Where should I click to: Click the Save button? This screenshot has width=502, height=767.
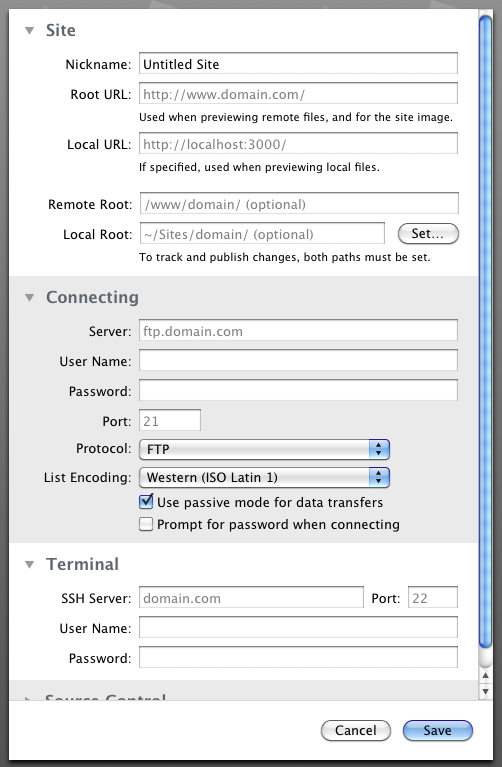[437, 730]
